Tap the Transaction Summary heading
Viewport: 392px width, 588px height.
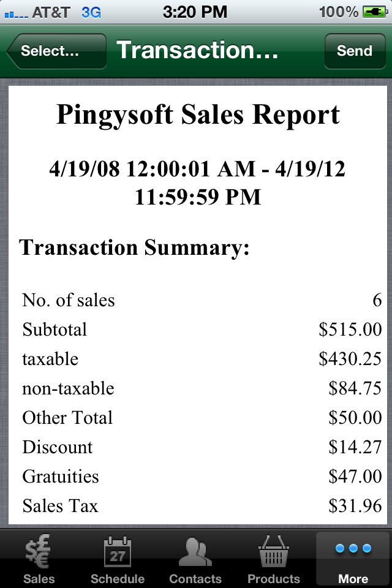click(134, 247)
